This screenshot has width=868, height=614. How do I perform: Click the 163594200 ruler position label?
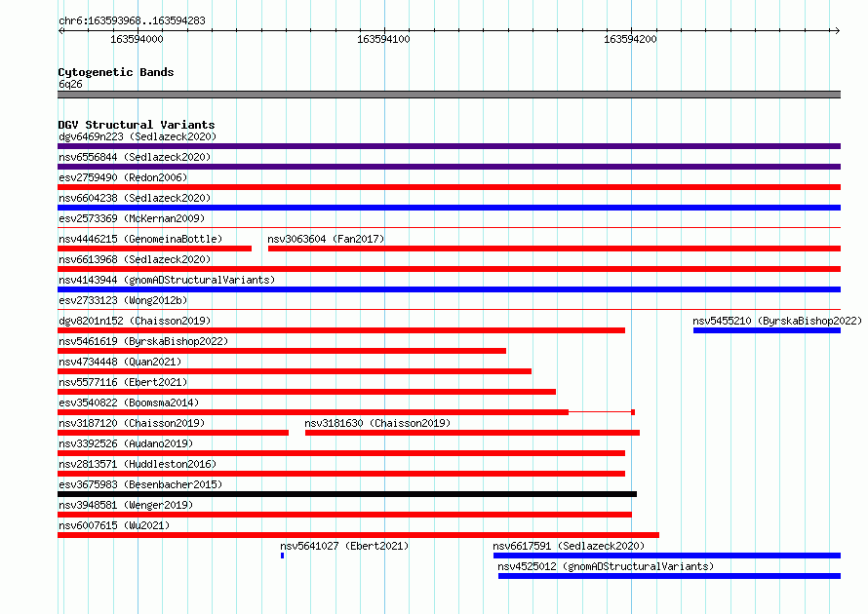630,39
